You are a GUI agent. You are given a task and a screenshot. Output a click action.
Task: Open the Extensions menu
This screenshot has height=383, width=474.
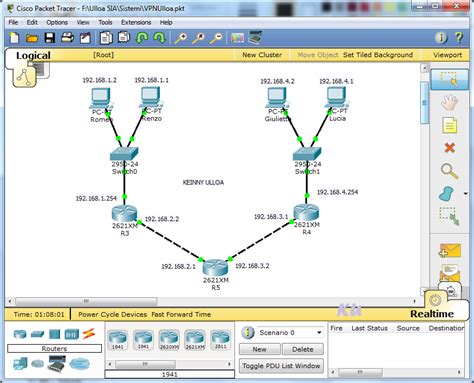point(136,22)
